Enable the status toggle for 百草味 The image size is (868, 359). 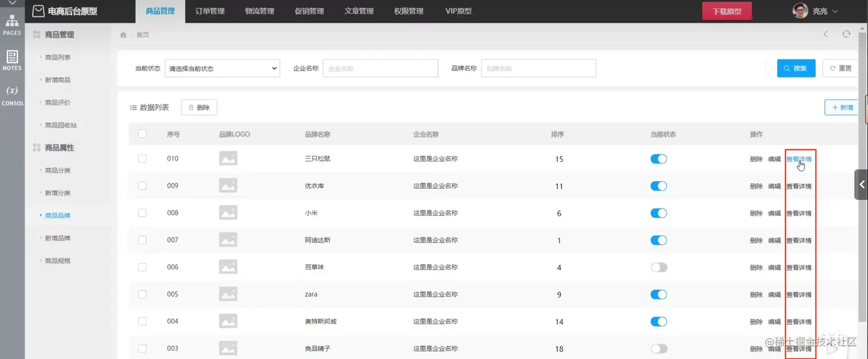658,267
